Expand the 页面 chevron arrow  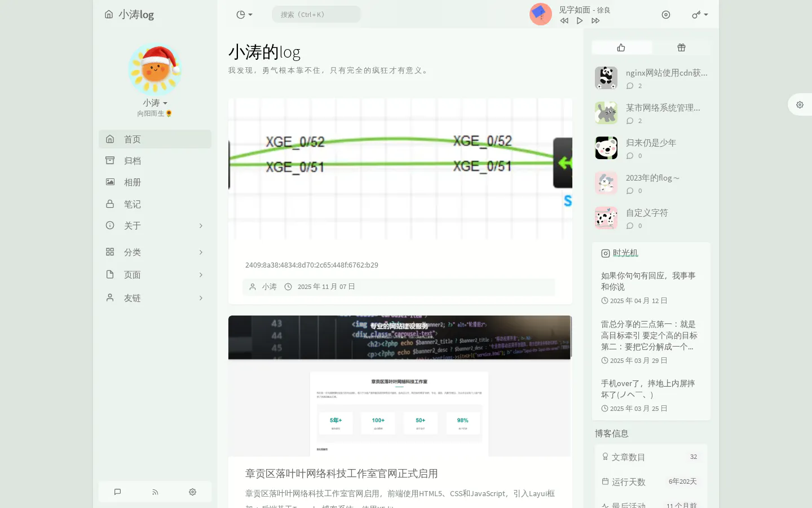tap(201, 275)
